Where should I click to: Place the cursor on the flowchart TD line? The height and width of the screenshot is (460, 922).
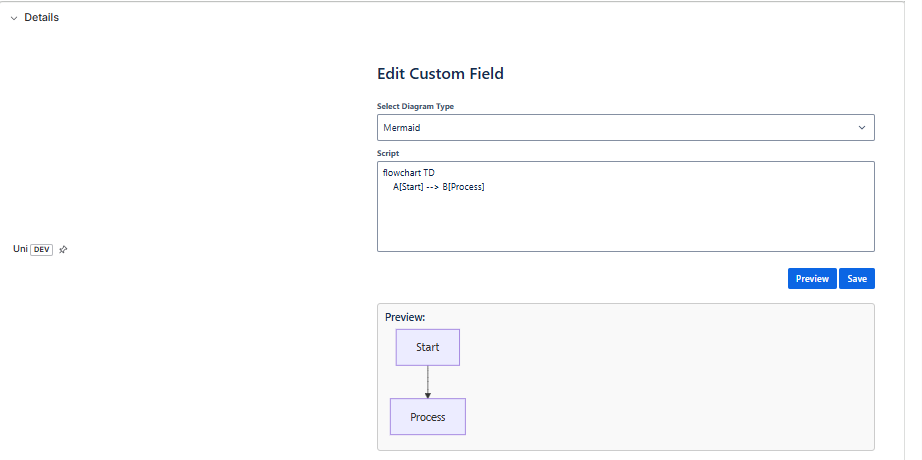pyautogui.click(x=409, y=173)
